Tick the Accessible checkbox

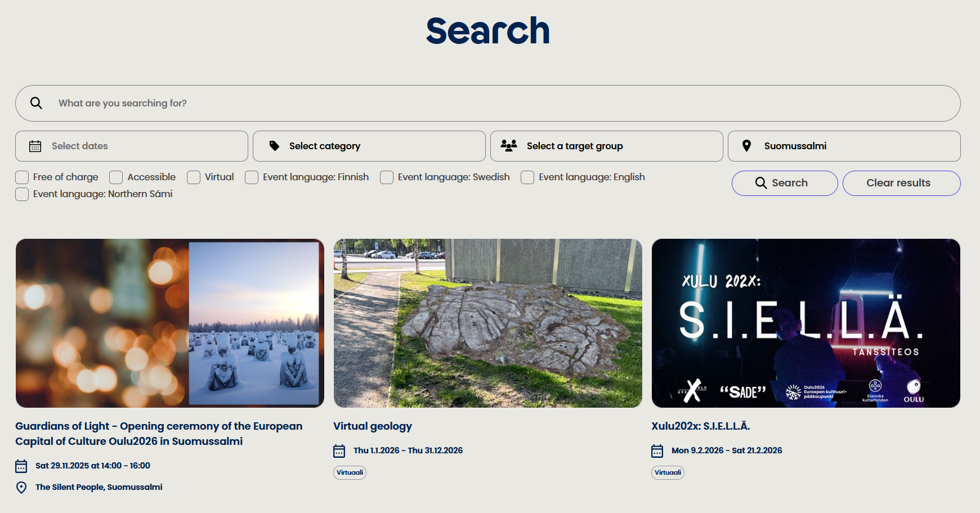tap(116, 177)
